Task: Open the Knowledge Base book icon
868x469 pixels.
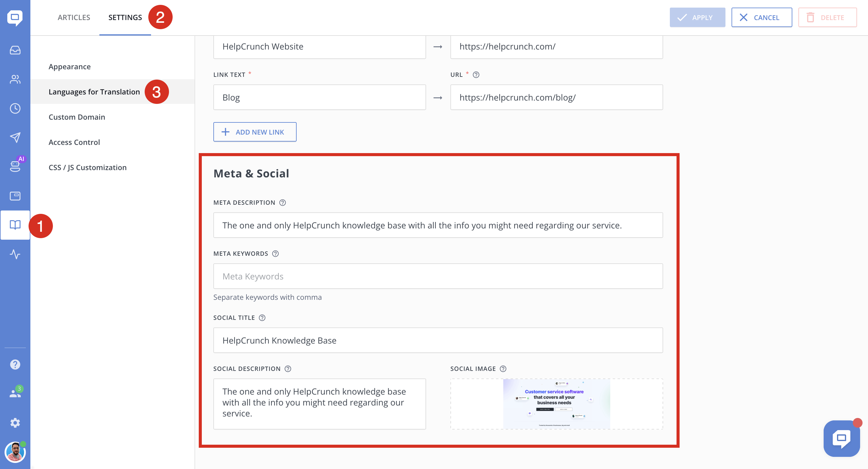Action: (15, 225)
